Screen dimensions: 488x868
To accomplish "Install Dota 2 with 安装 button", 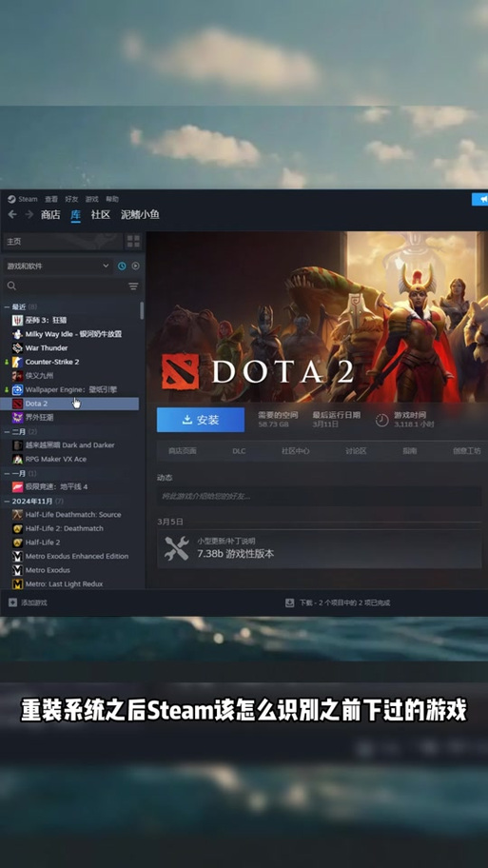I will [201, 420].
